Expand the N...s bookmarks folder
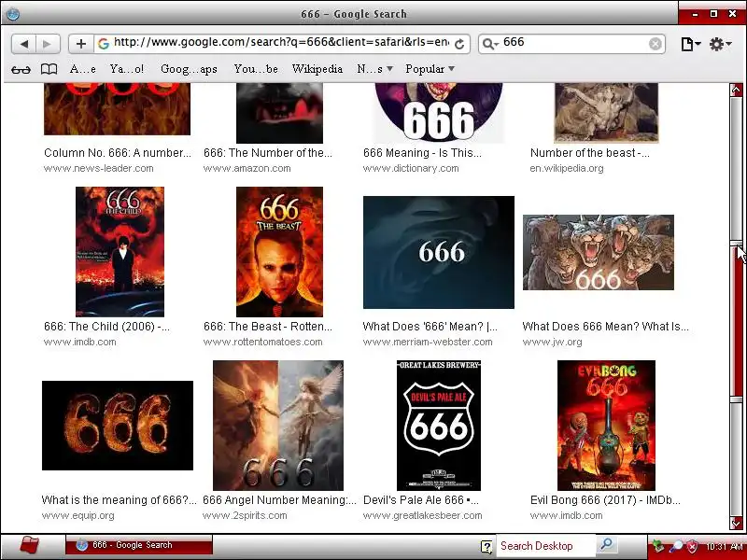This screenshot has height=560, width=747. coord(375,69)
